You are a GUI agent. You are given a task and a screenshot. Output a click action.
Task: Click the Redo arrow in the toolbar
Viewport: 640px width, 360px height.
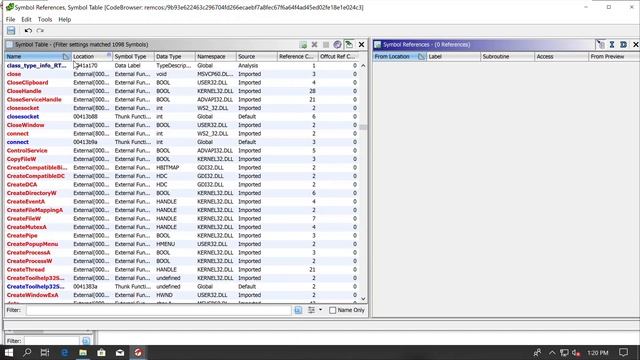(x=40, y=31)
